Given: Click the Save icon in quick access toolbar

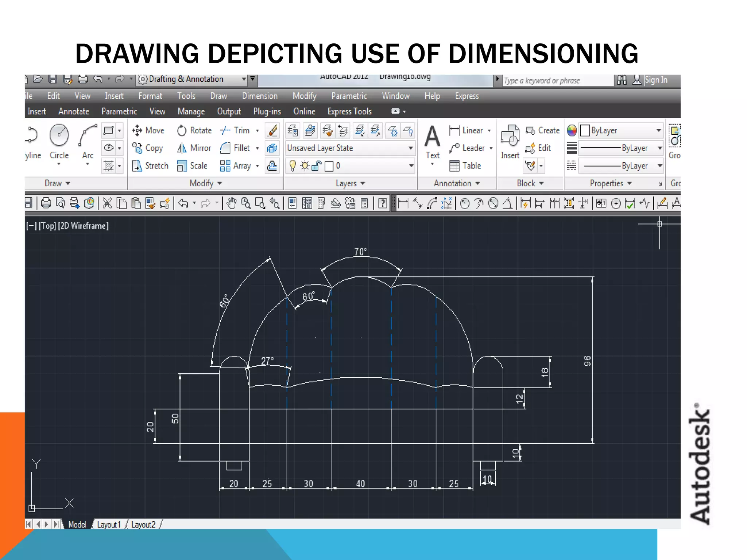Looking at the screenshot, I should [53, 79].
